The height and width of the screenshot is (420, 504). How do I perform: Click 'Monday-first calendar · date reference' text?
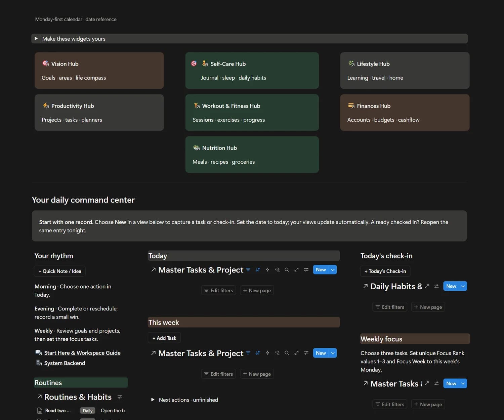[76, 19]
